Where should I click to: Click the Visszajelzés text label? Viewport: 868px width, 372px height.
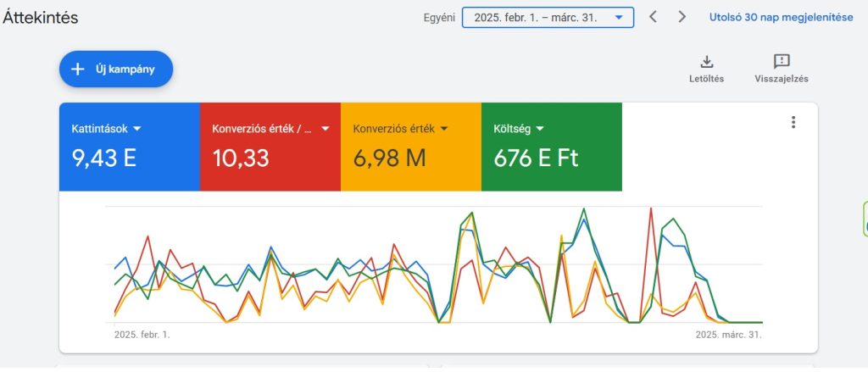click(781, 79)
